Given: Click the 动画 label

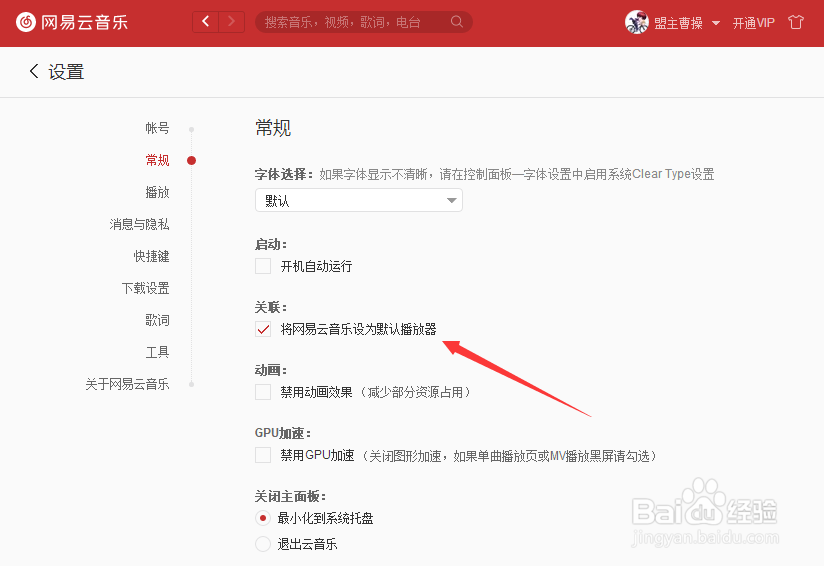Looking at the screenshot, I should click(271, 371).
